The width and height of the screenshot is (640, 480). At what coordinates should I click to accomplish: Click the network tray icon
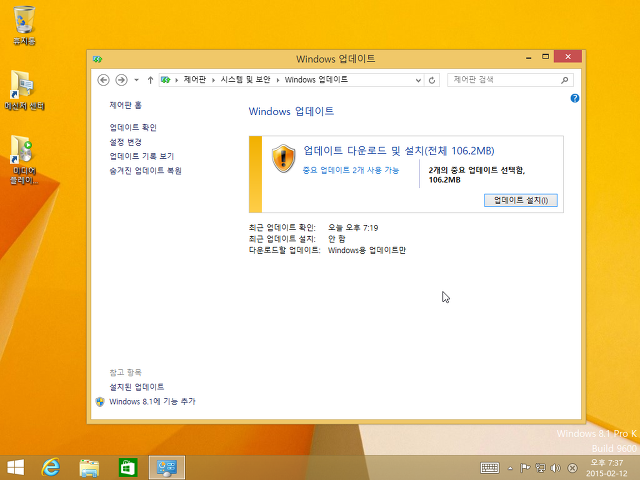coord(540,468)
